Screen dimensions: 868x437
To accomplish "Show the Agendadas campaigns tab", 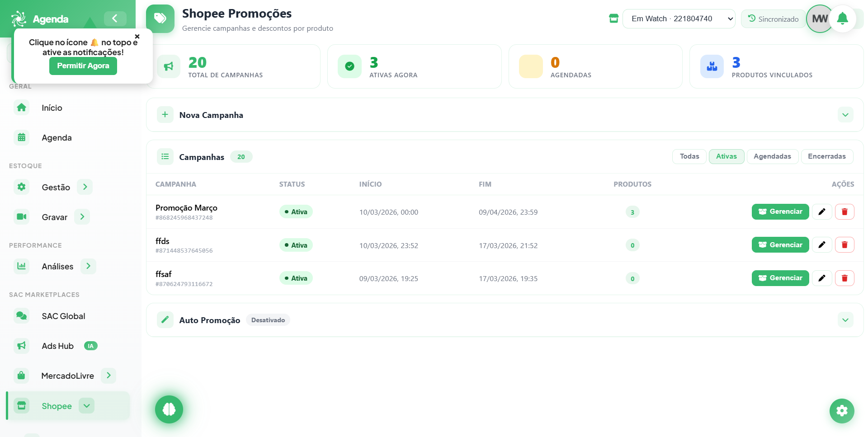I will pyautogui.click(x=772, y=156).
